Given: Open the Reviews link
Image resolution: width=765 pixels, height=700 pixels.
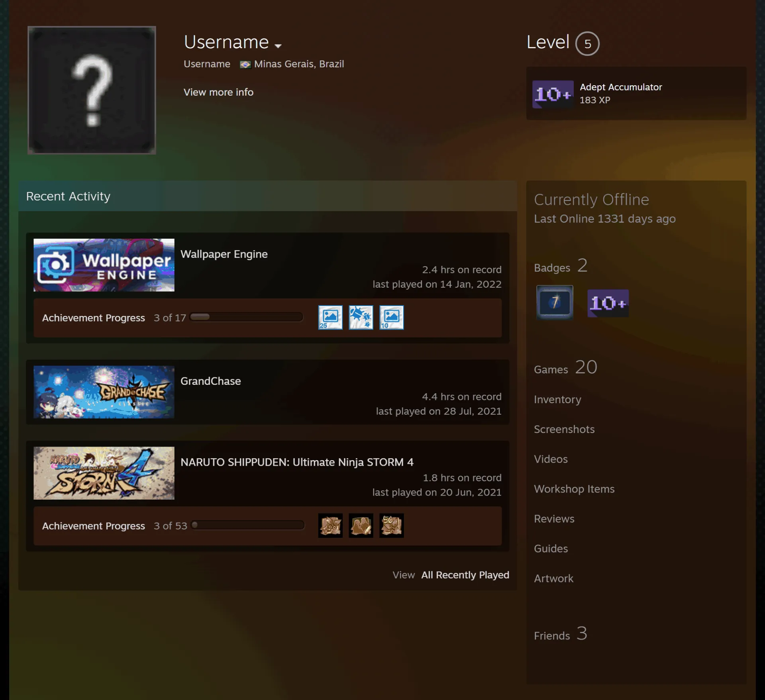Looking at the screenshot, I should (554, 519).
